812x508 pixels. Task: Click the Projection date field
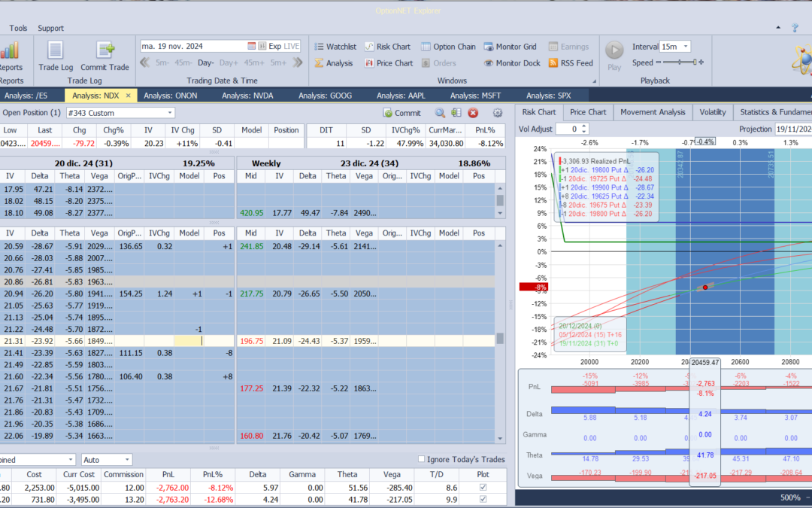[x=793, y=129]
